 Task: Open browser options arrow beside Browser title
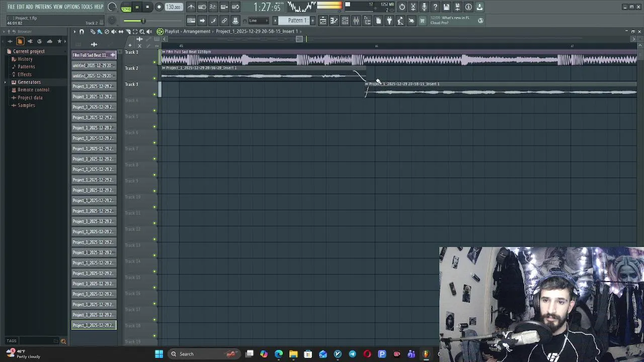[x=4, y=32]
